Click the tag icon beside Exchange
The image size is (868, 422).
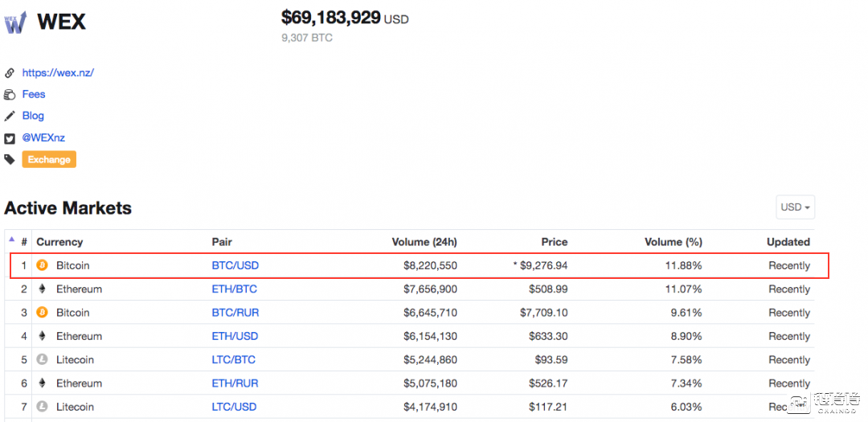coord(9,159)
